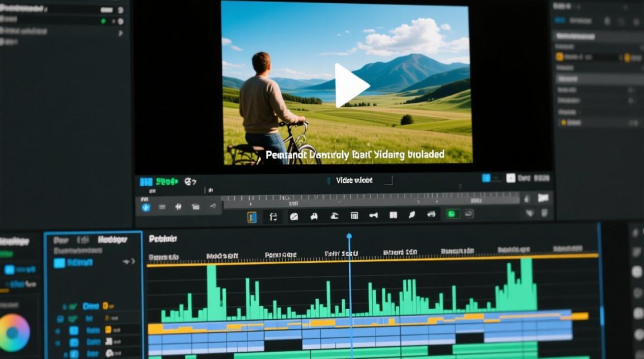Open the blue tab atop the right panel
The width and height of the screenshot is (644, 359).
tap(559, 20)
